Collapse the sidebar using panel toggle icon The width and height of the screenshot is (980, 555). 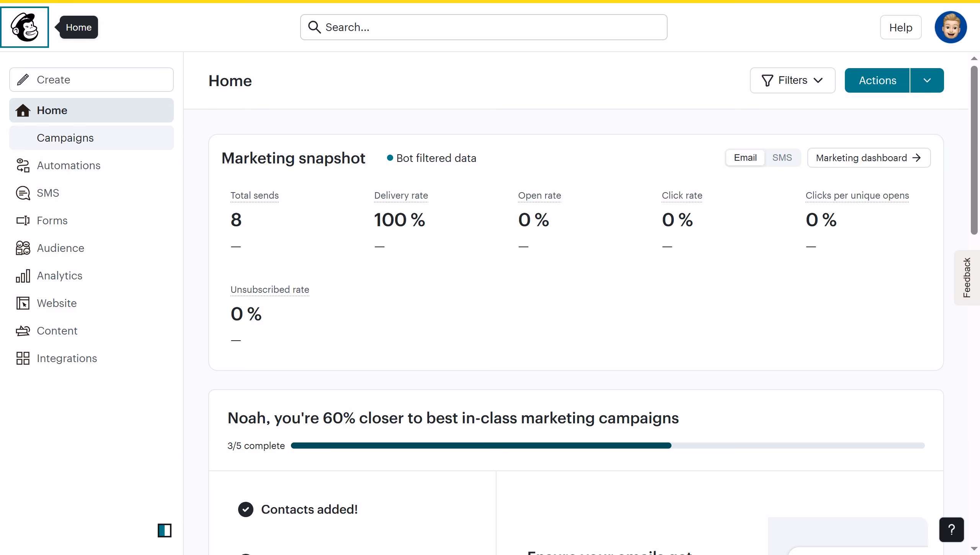point(165,531)
